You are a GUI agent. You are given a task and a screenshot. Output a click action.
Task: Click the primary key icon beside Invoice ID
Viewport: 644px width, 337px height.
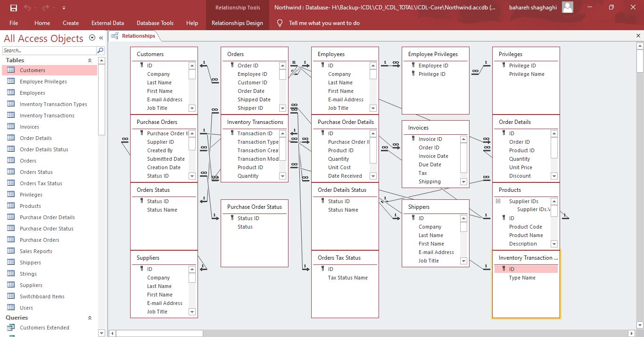click(x=413, y=139)
